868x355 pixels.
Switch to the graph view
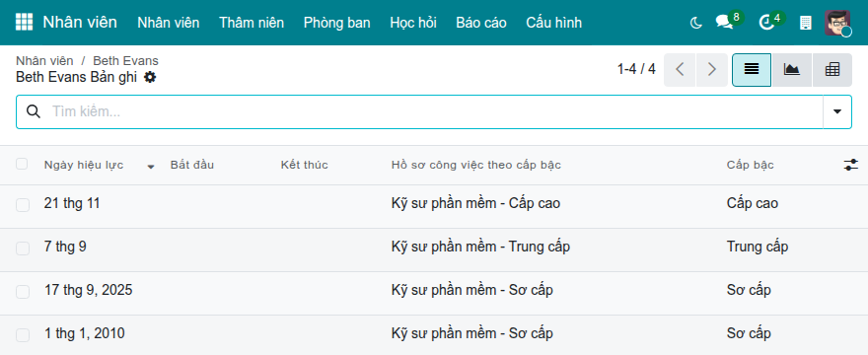click(792, 70)
